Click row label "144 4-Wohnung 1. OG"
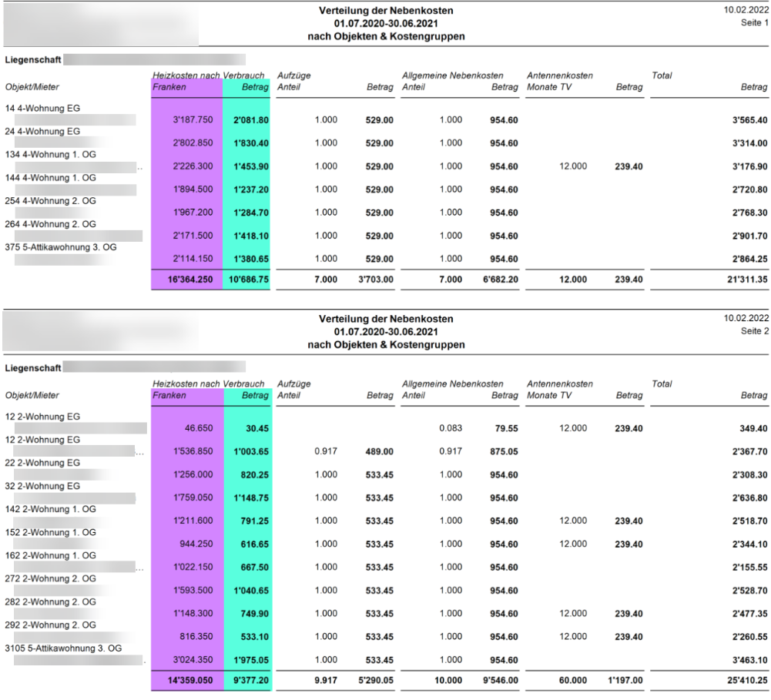 click(x=51, y=177)
